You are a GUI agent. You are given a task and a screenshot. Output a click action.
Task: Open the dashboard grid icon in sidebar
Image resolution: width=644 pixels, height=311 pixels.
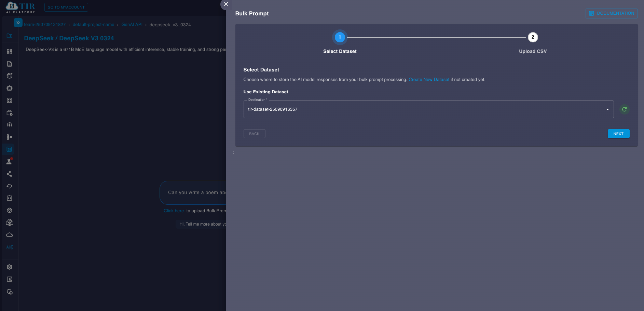[x=10, y=52]
